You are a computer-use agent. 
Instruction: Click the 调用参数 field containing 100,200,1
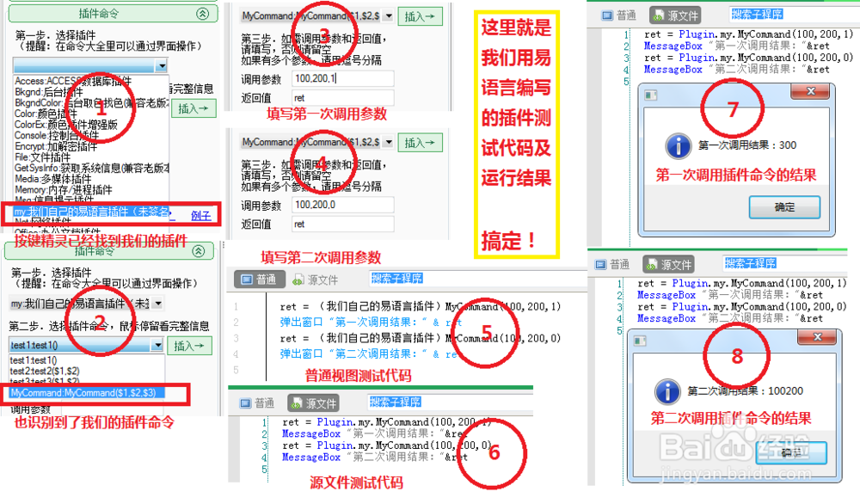click(x=343, y=78)
